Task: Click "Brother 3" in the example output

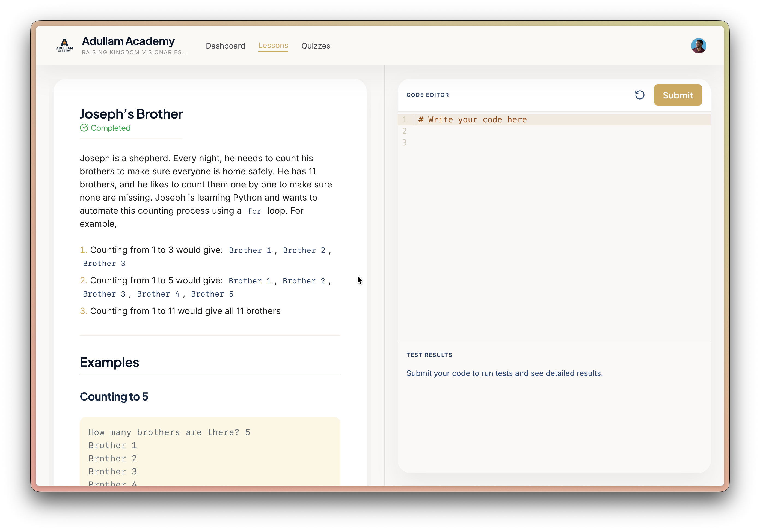Action: click(112, 471)
